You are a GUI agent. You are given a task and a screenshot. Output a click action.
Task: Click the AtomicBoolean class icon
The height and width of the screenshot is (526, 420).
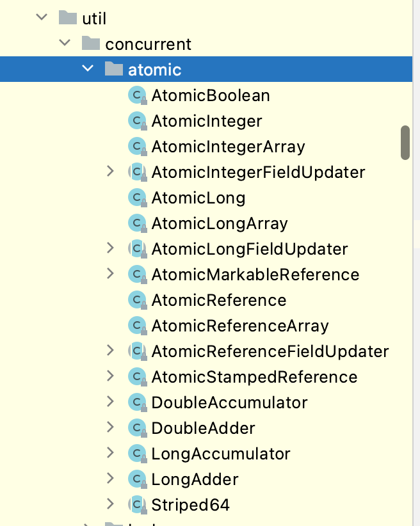[137, 95]
